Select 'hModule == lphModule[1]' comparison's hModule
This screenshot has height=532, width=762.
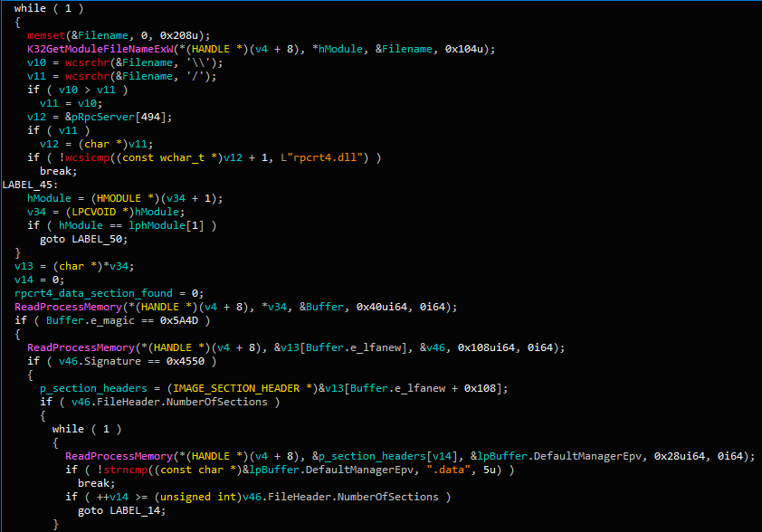(x=81, y=226)
